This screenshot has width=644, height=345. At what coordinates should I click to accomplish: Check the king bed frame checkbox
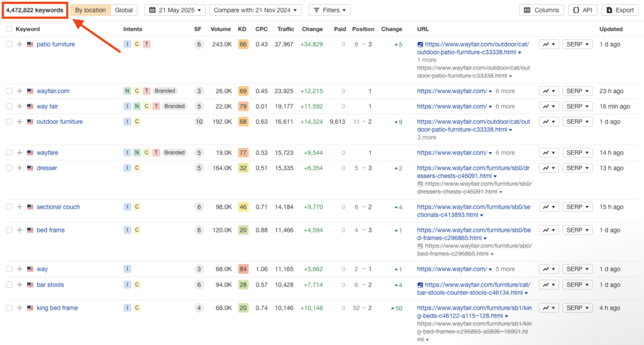(x=9, y=308)
